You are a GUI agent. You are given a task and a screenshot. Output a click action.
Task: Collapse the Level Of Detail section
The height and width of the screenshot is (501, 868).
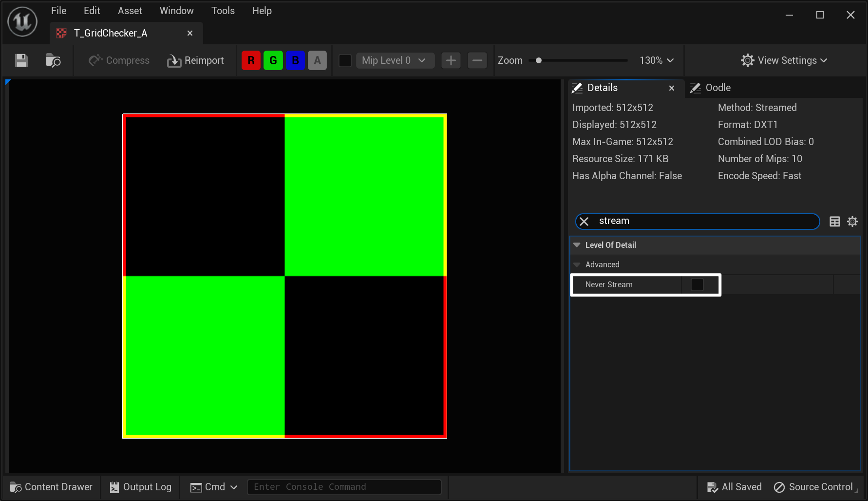577,245
